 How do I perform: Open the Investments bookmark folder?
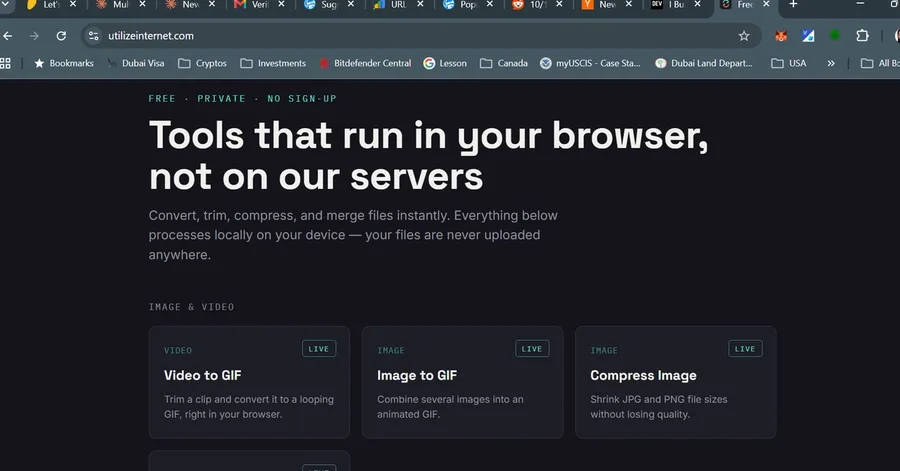click(273, 63)
